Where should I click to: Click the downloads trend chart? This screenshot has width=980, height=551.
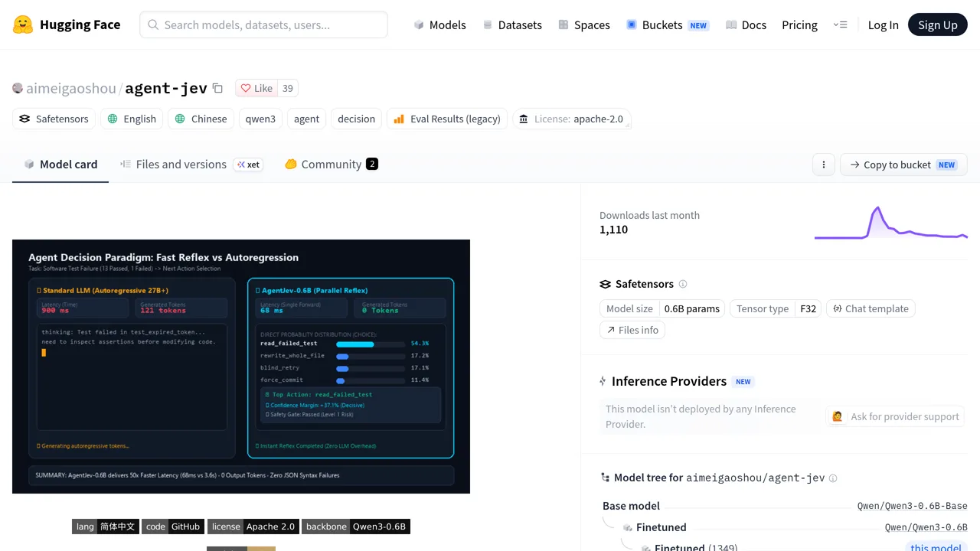click(x=890, y=223)
